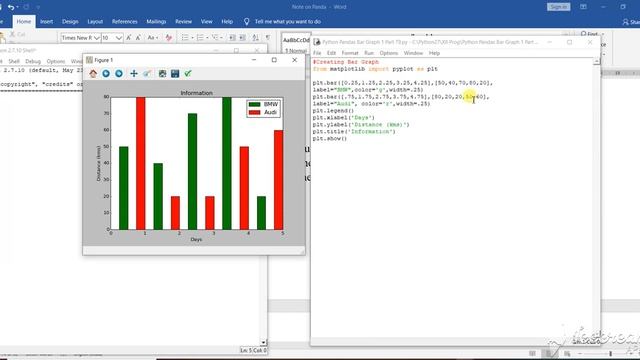Viewport: 640px width, 360px height.
Task: Open Help menu in IDLE editor window
Action: (x=434, y=53)
